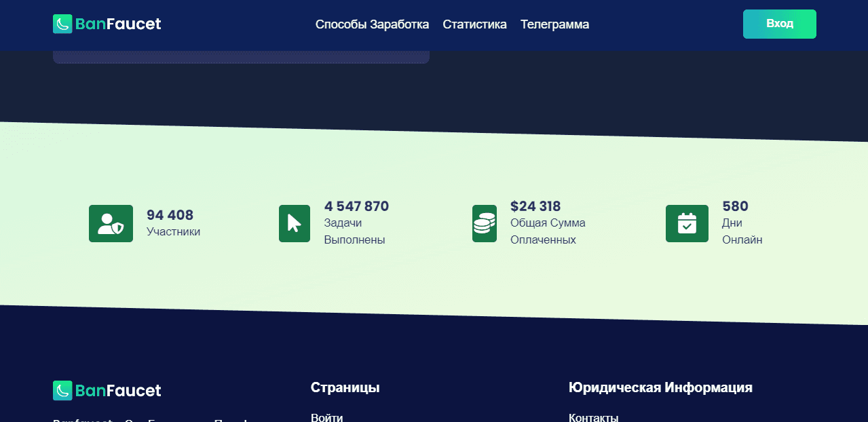This screenshot has height=422, width=868.
Task: Go to the Статистика section
Action: (x=474, y=24)
